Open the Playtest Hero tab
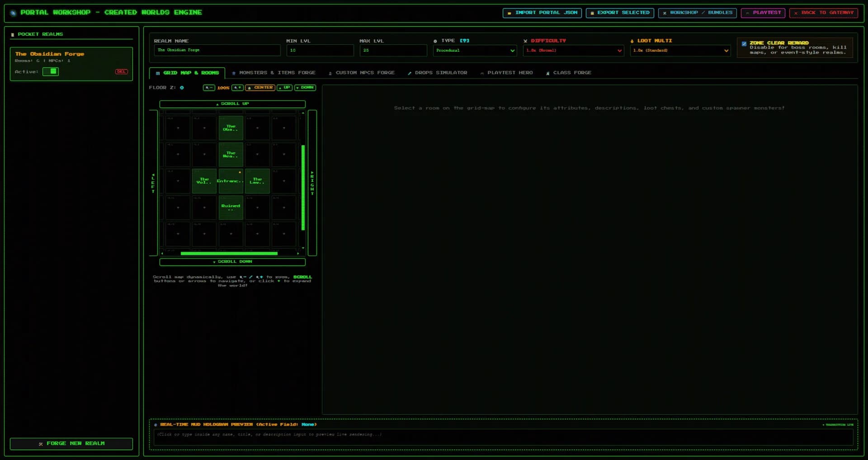The width and height of the screenshot is (868, 460). 506,73
